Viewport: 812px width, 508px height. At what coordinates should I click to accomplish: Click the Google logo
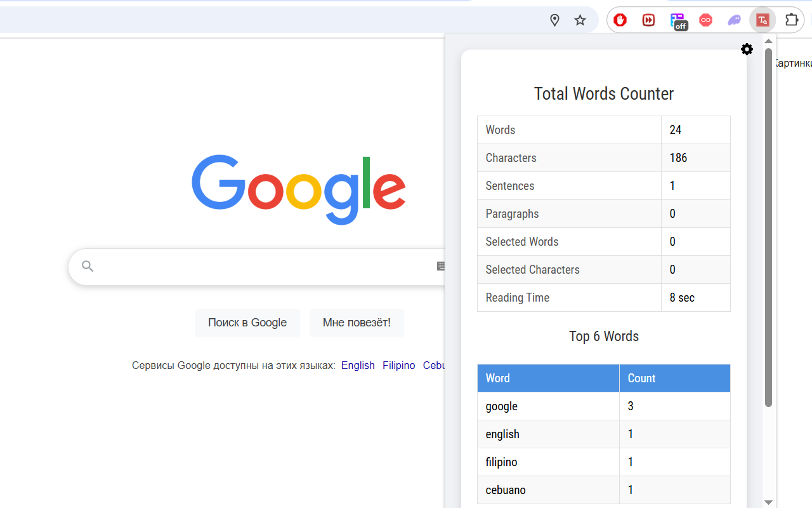tap(299, 189)
